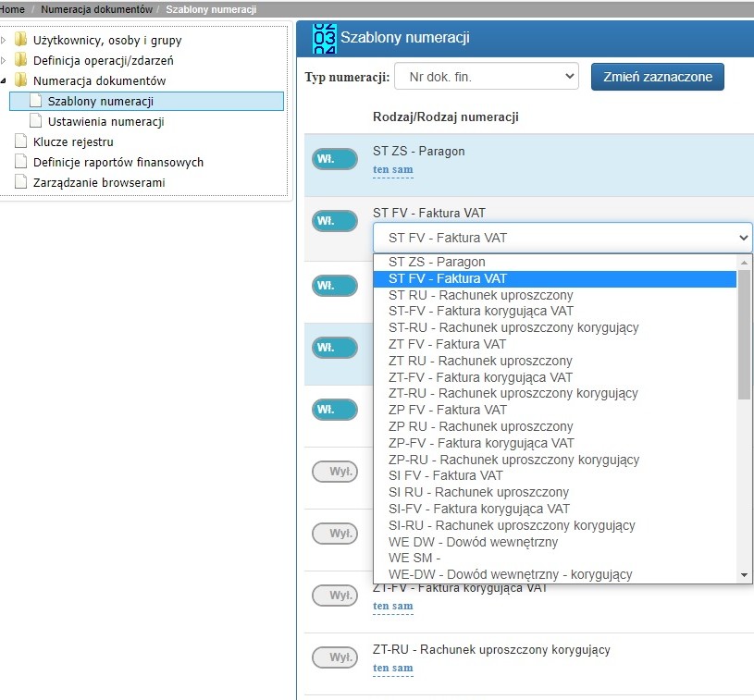Click the Szablony numeracji header icon
Viewport: 754px width, 700px height.
[x=324, y=39]
